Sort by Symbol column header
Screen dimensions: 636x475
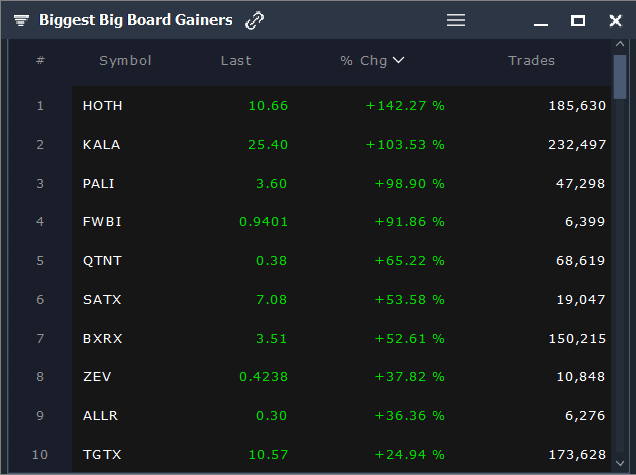click(125, 60)
